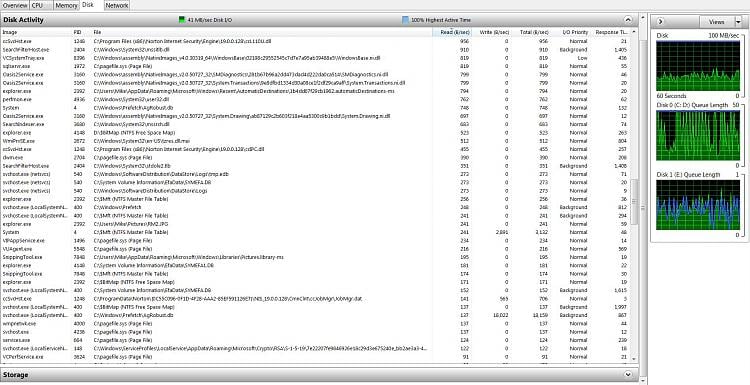Click the Views button
This screenshot has height=385, width=750.
click(717, 22)
